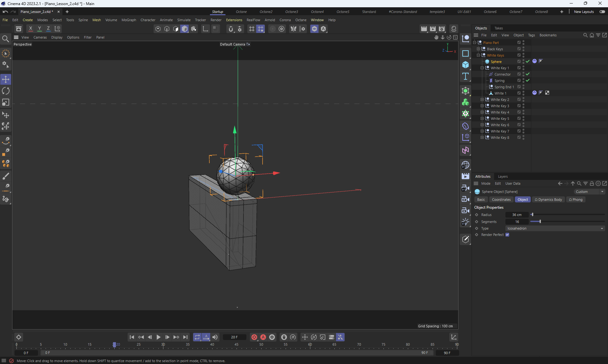The height and width of the screenshot is (364, 608).
Task: Open the Type dropdown showing Icosahedron
Action: click(x=555, y=228)
